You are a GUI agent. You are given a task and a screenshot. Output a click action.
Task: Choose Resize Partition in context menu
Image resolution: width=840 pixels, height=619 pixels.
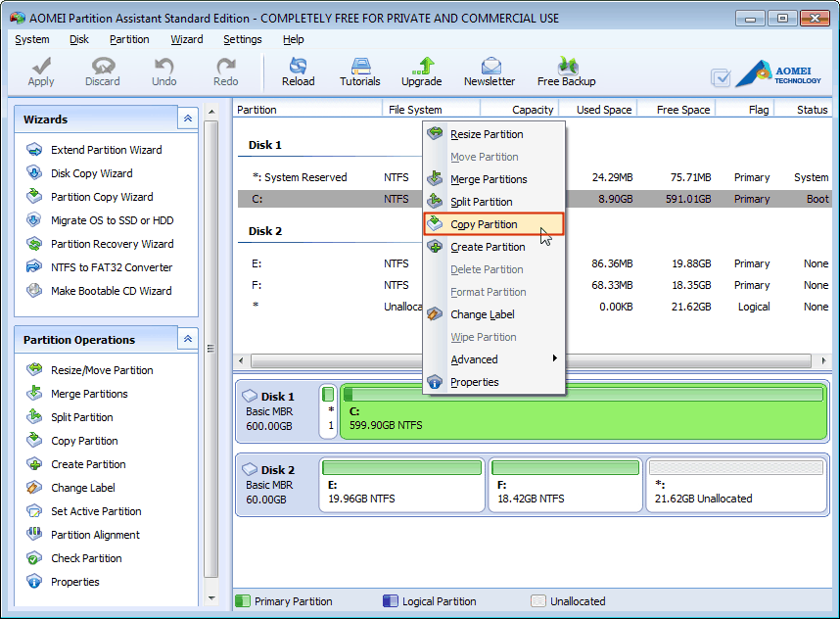click(x=494, y=134)
